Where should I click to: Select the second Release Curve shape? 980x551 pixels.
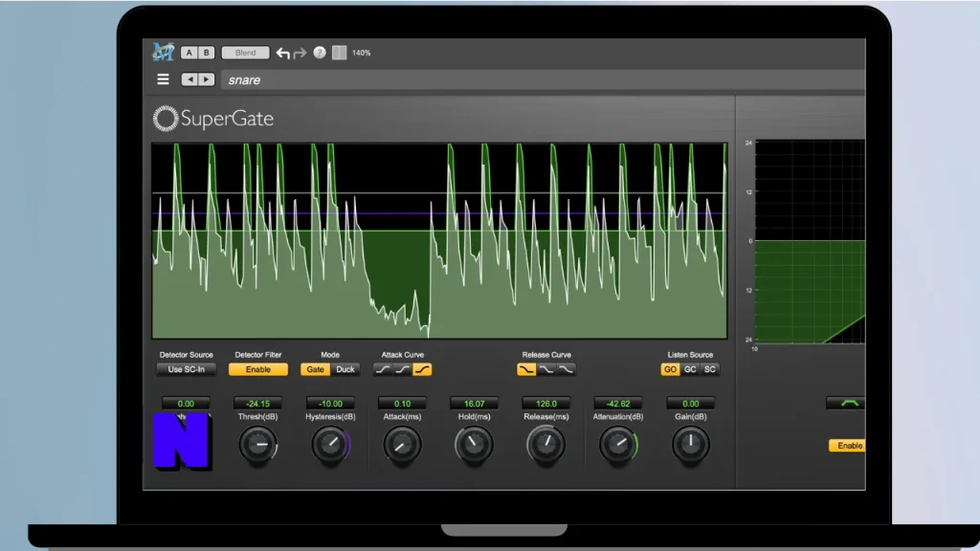coord(546,369)
